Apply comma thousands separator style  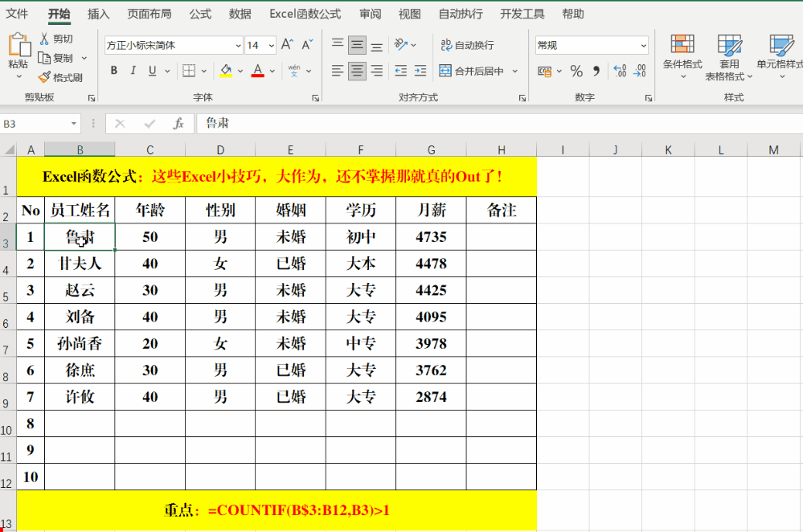596,71
